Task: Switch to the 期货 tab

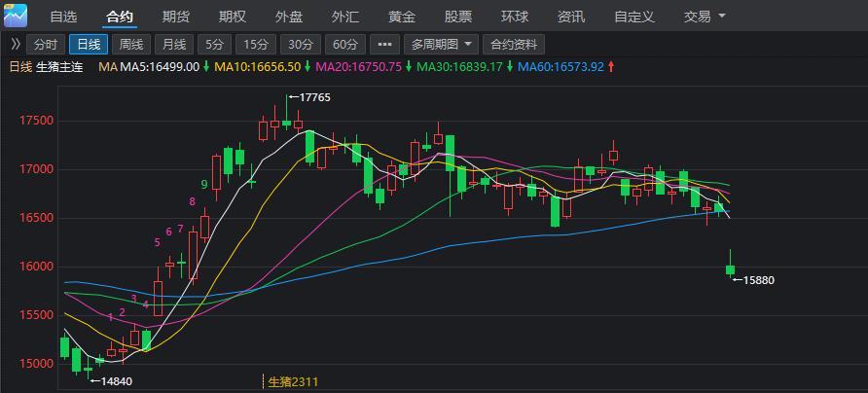Action: (x=176, y=17)
